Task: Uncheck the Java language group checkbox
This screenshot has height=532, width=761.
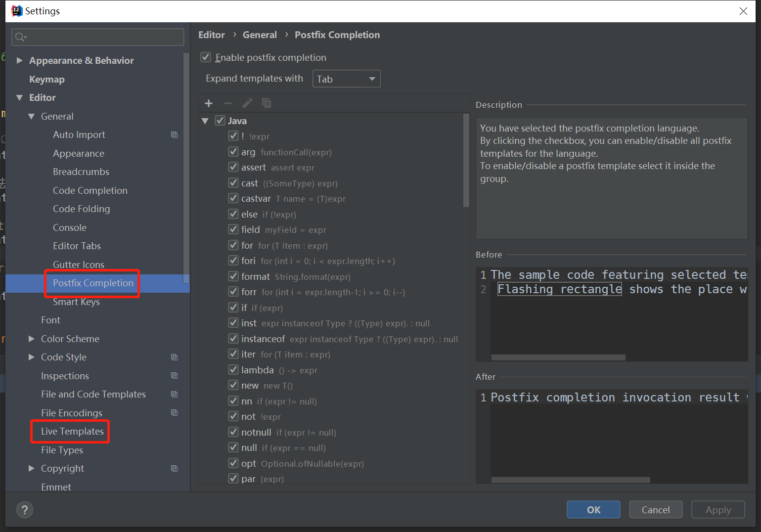Action: tap(220, 121)
